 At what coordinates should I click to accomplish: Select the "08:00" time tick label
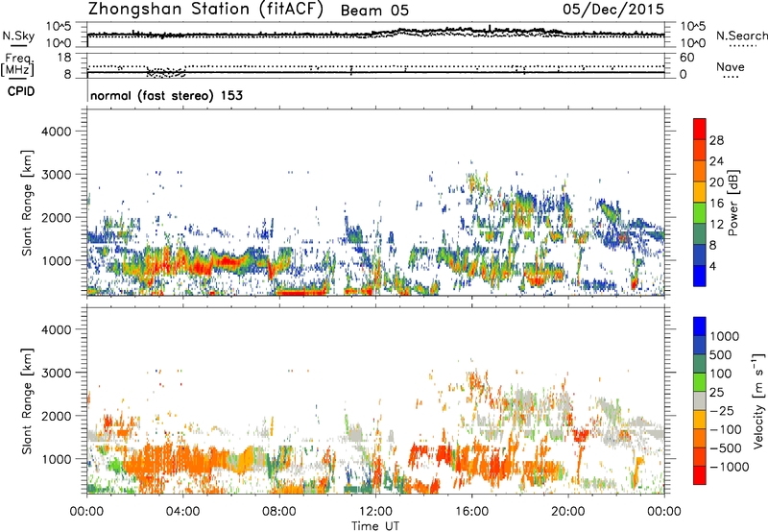click(278, 512)
